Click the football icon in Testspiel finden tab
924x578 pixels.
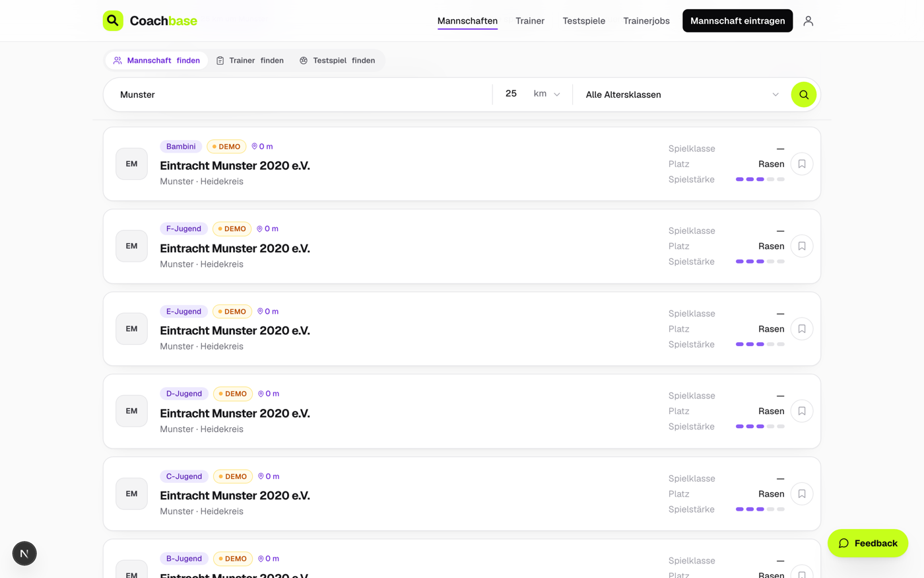[x=304, y=61]
